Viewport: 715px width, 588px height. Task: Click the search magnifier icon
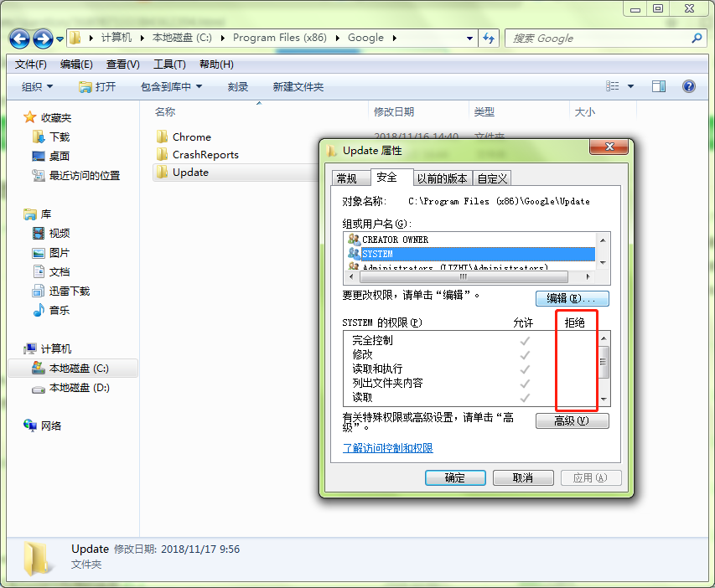697,39
